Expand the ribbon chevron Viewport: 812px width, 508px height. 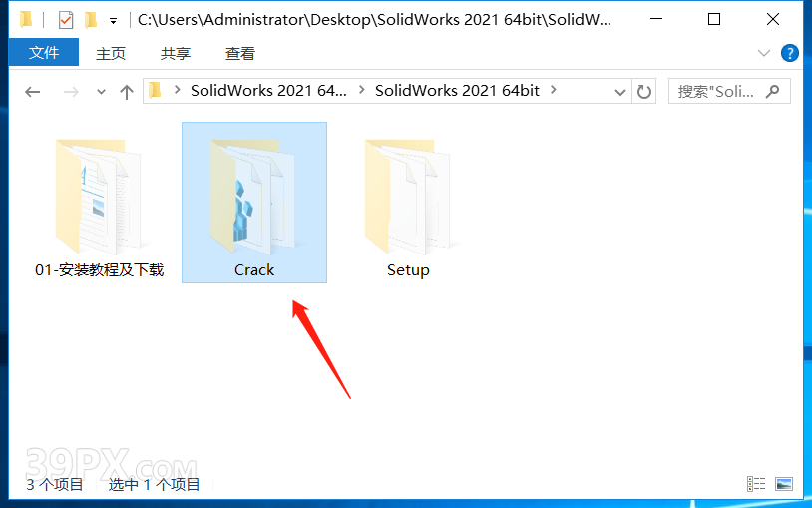tap(763, 53)
